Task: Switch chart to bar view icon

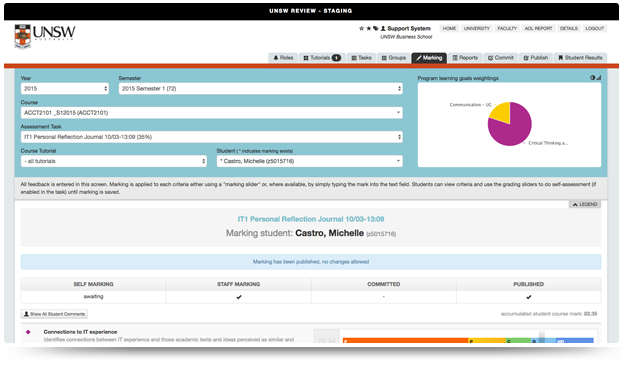Action: (x=598, y=78)
